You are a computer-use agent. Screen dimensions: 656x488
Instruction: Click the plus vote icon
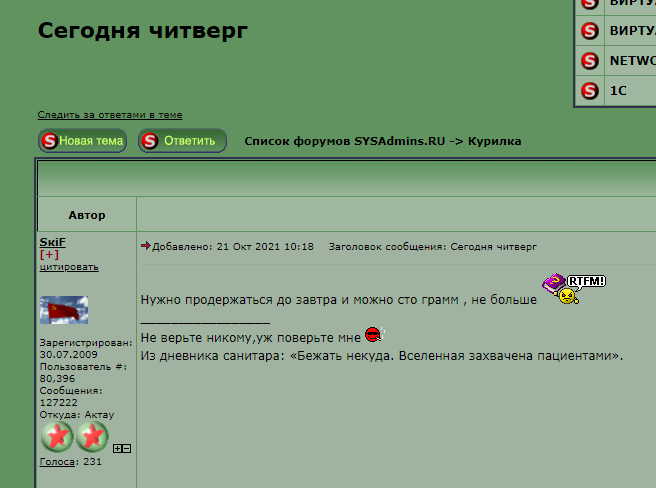[118, 449]
